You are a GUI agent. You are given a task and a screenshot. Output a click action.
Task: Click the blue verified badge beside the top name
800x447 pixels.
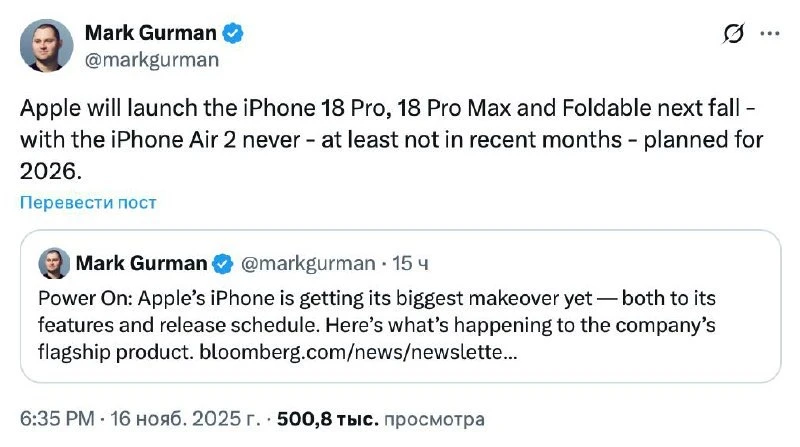click(233, 34)
